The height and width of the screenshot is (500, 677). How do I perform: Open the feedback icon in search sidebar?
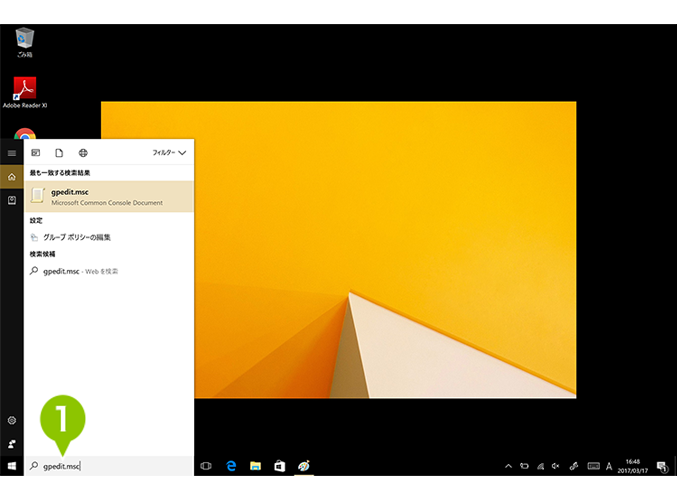pyautogui.click(x=12, y=444)
